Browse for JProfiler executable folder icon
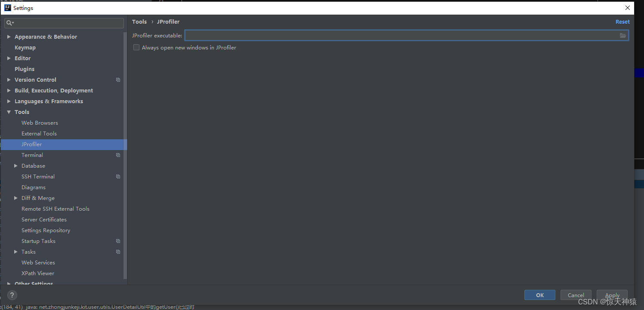 [x=623, y=35]
